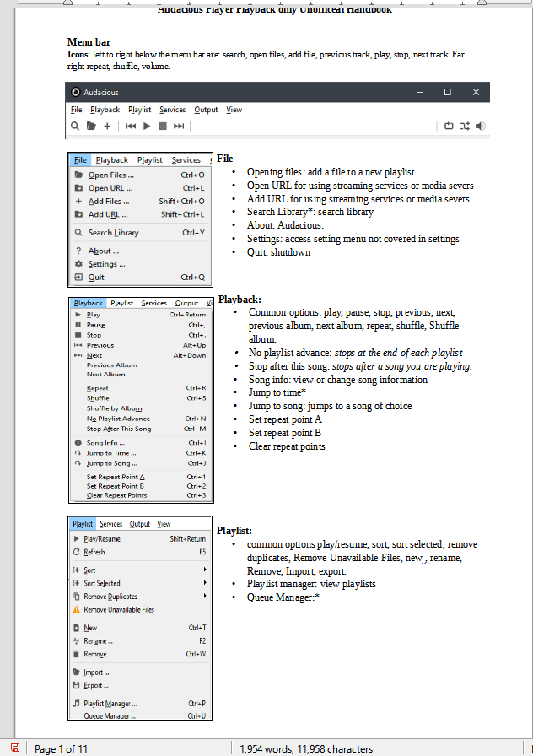Click the document save status icon in status bar
Screen dimensions: 533x756
click(15, 748)
